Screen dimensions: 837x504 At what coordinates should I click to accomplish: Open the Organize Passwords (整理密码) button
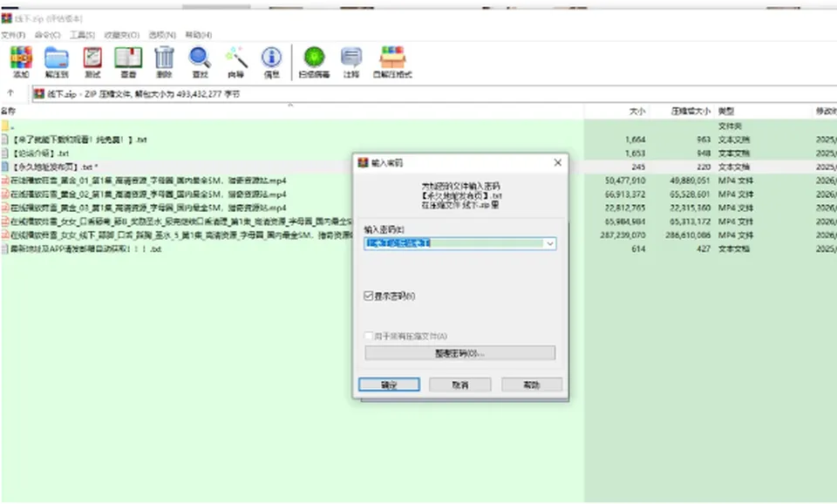coord(460,353)
